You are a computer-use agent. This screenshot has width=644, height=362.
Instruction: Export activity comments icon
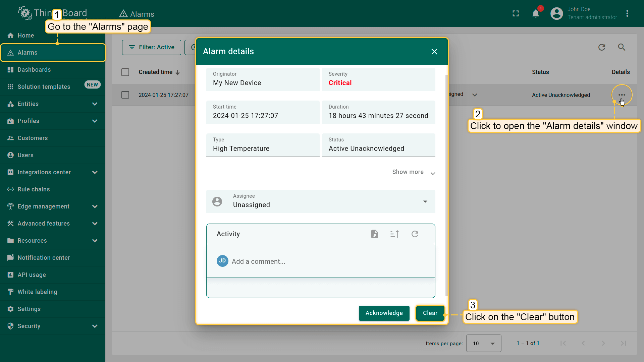375,234
